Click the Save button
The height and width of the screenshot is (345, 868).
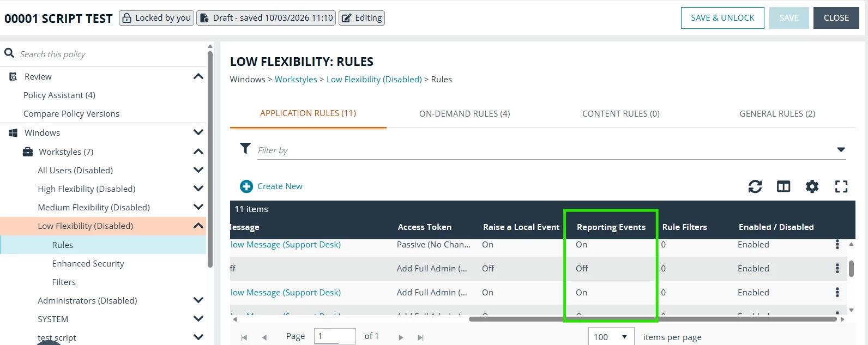(789, 18)
